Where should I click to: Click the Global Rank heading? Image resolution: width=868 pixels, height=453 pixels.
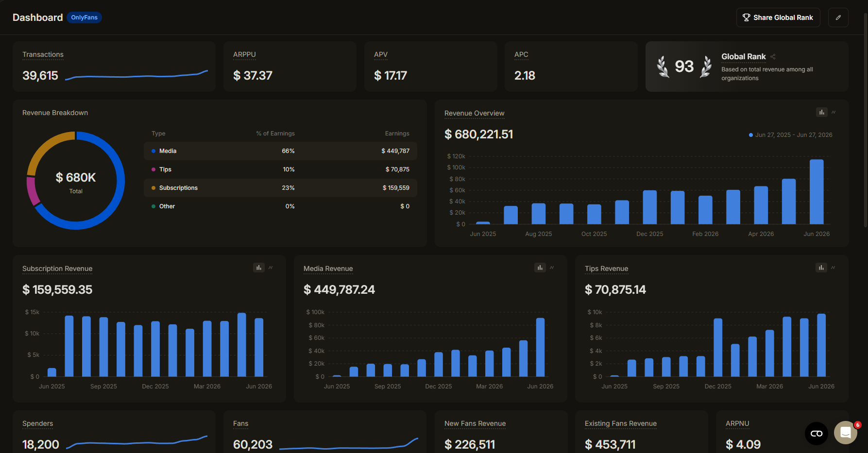(x=744, y=57)
